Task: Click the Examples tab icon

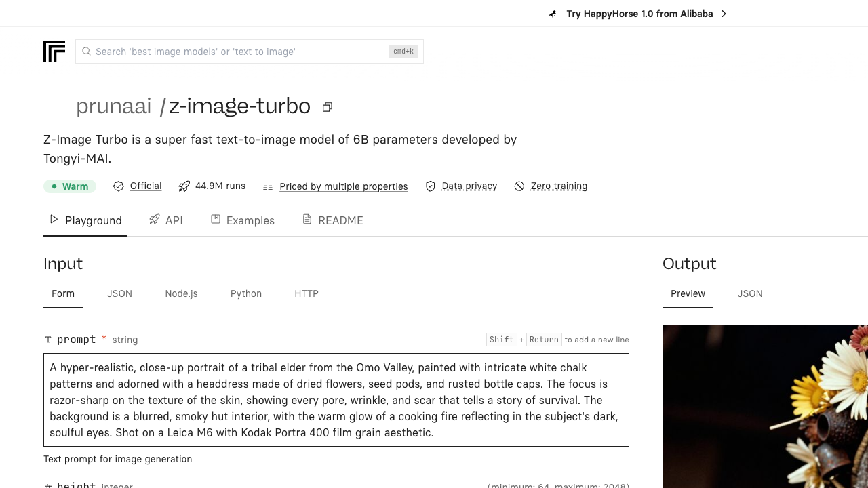Action: (216, 219)
